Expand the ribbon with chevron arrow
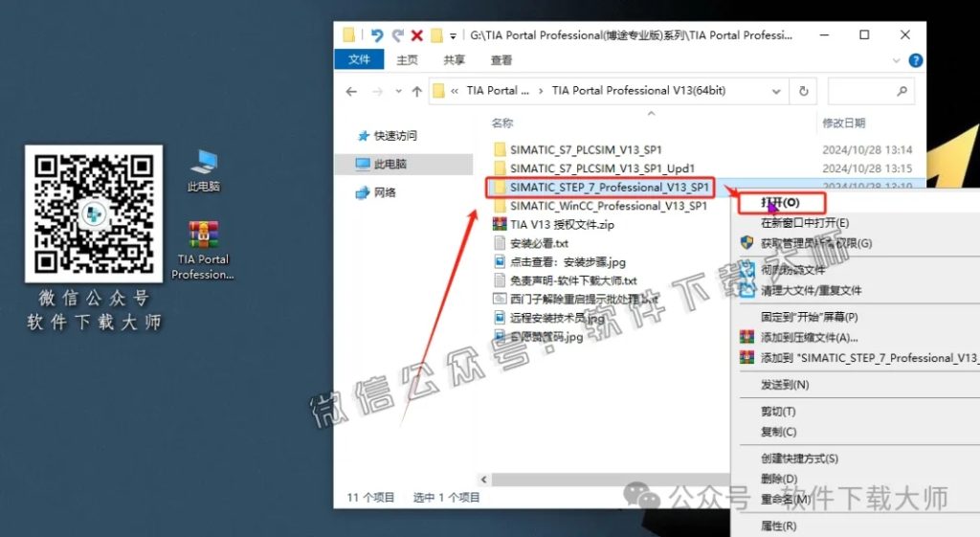Image resolution: width=980 pixels, height=537 pixels. click(896, 60)
